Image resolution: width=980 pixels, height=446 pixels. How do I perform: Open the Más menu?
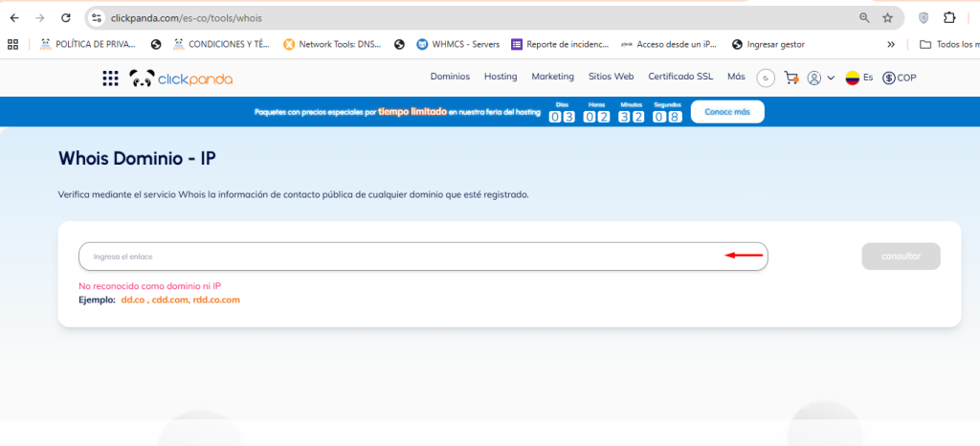click(x=736, y=77)
